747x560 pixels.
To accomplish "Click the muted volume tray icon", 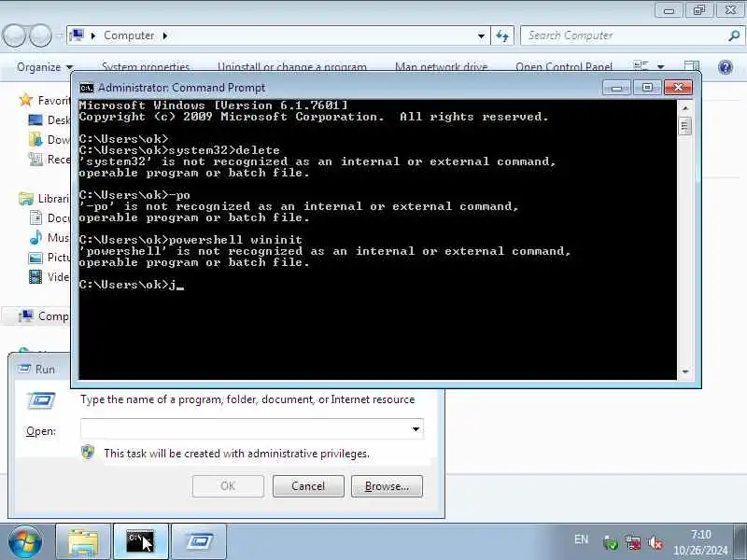I will tap(655, 542).
